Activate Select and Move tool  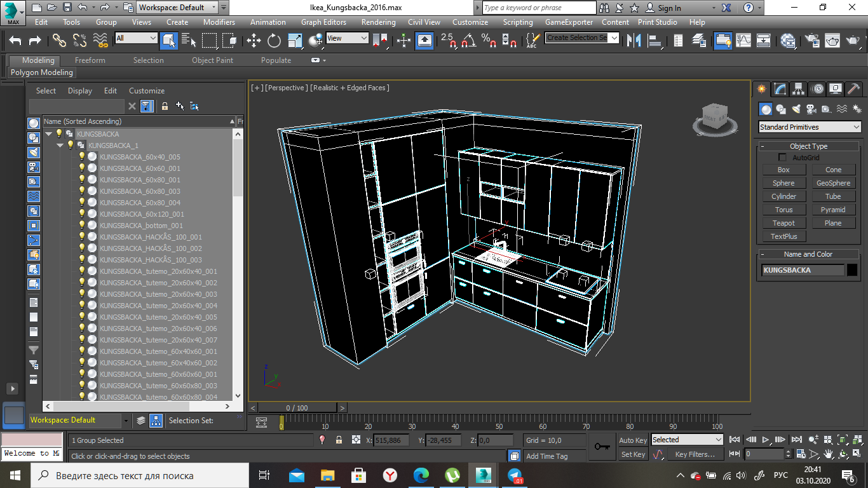254,41
